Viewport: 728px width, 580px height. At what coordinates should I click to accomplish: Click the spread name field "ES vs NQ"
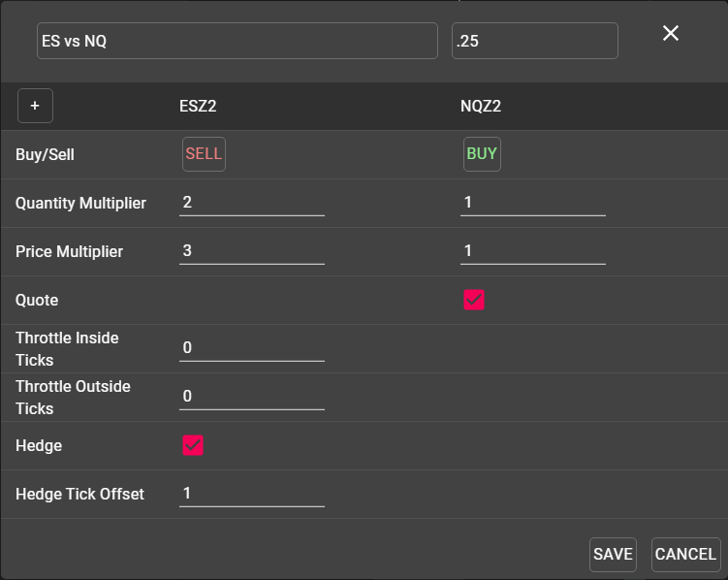click(237, 41)
